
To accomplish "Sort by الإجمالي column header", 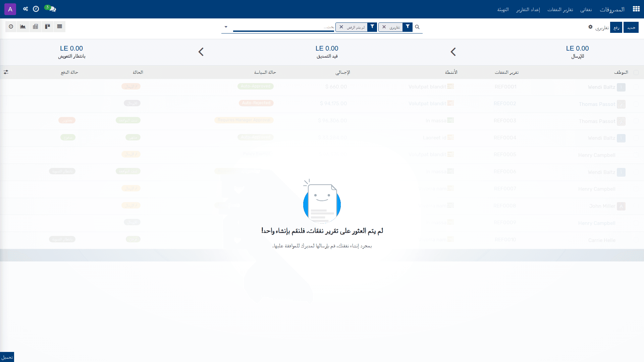I will coord(343,72).
